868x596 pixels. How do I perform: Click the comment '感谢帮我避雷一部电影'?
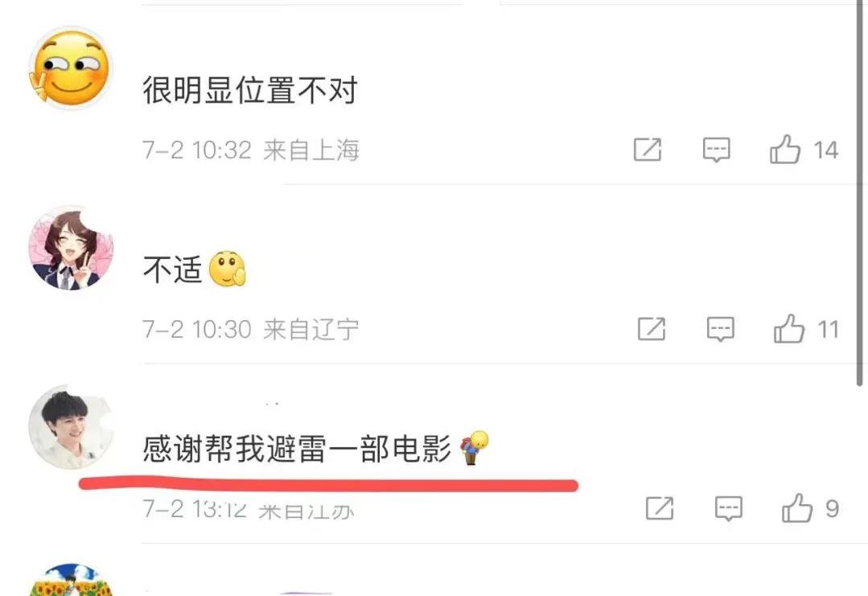298,448
